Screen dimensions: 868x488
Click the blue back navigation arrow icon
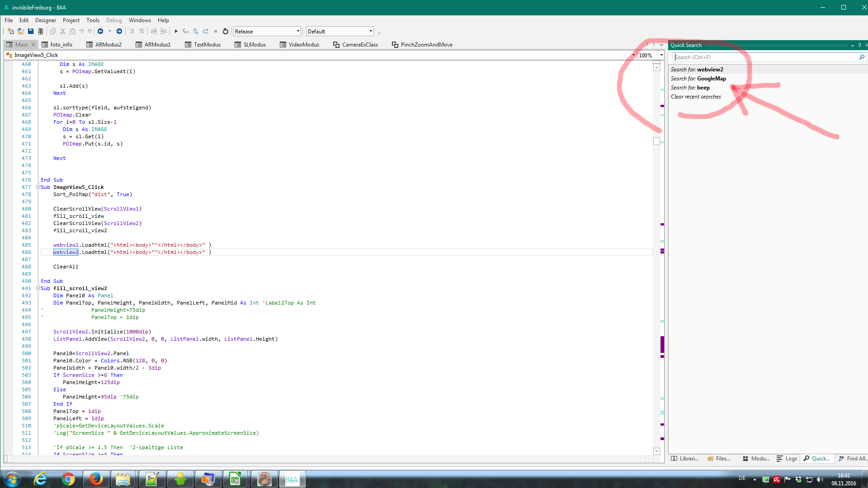[x=100, y=31]
